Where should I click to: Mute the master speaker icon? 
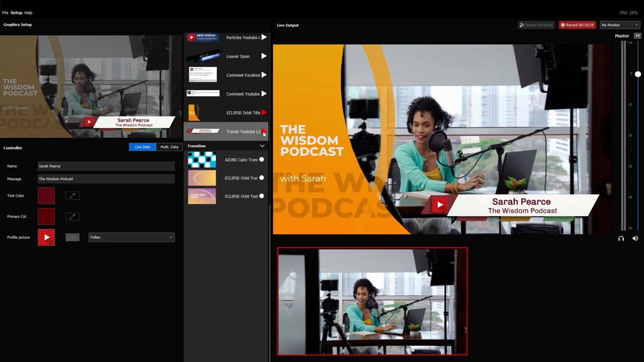pyautogui.click(x=635, y=238)
